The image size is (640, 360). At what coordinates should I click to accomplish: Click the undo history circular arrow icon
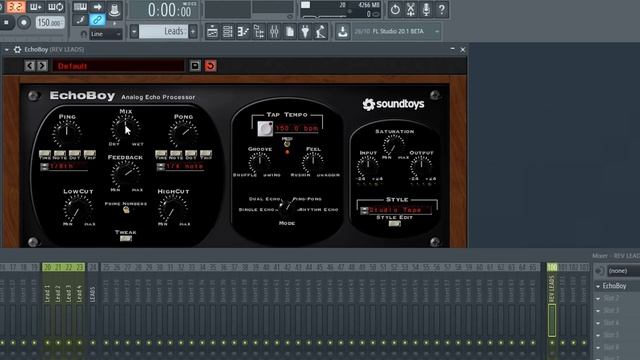coord(395,9)
